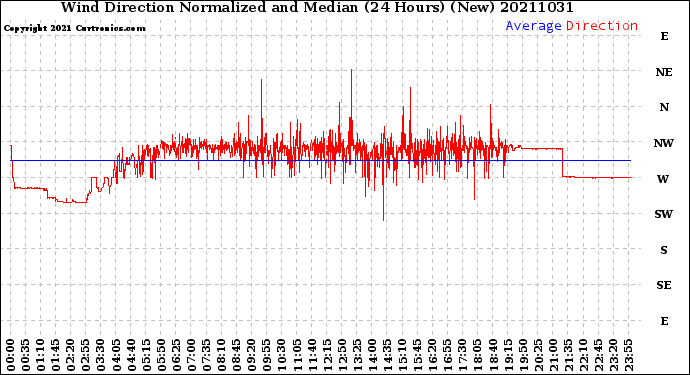Click the 15:45 time label
Viewport: 690px width, 375px height.
point(418,355)
